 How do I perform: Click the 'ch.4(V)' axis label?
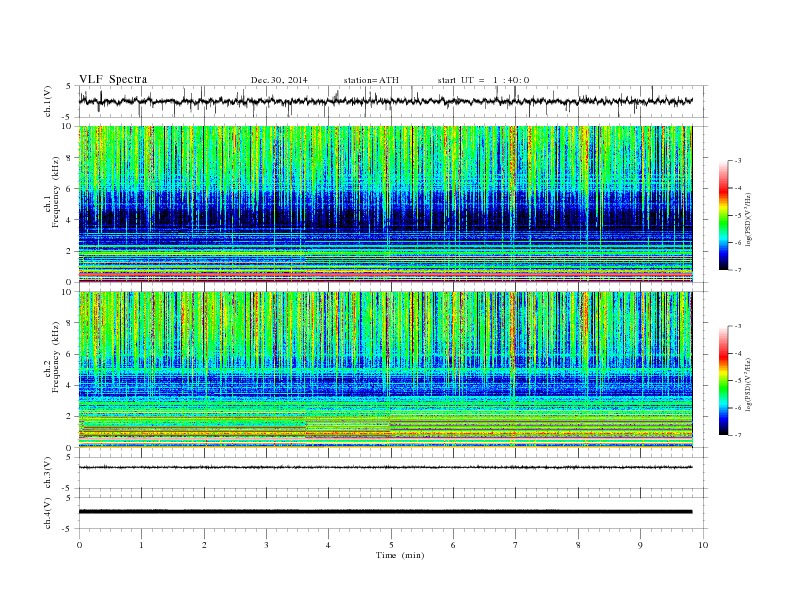click(x=48, y=513)
